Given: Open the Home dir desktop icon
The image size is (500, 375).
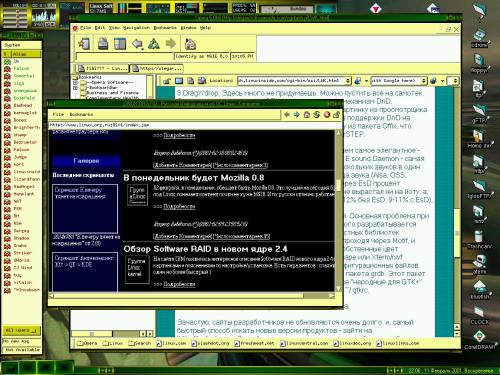Looking at the screenshot, I should (x=479, y=138).
